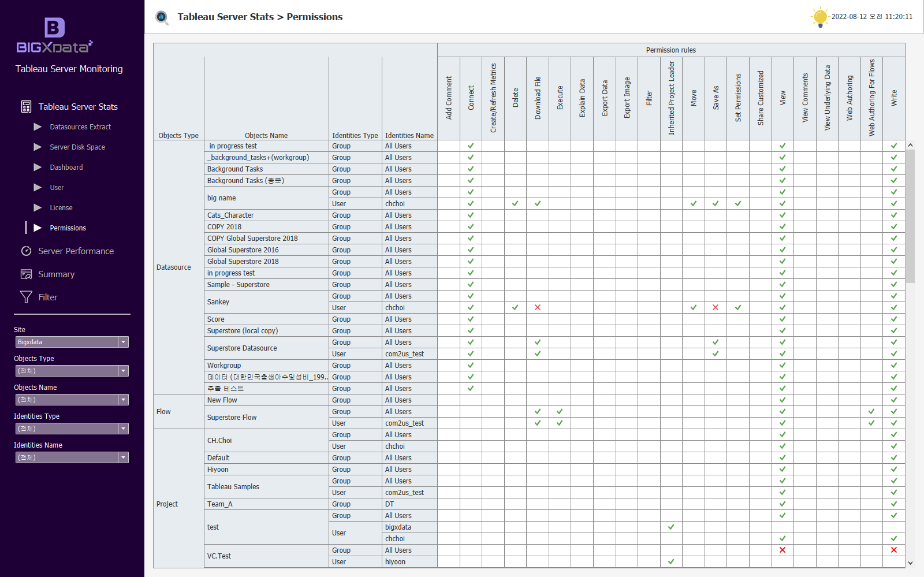Click the Cats_Character datasource cell
Screen dimensions: 924x577
266,215
